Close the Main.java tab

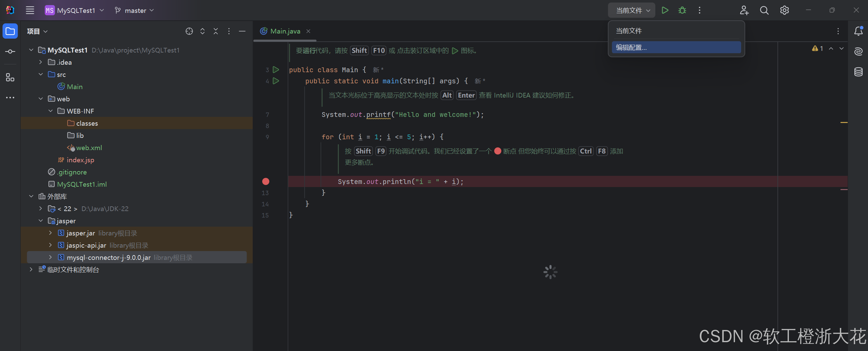pyautogui.click(x=308, y=31)
